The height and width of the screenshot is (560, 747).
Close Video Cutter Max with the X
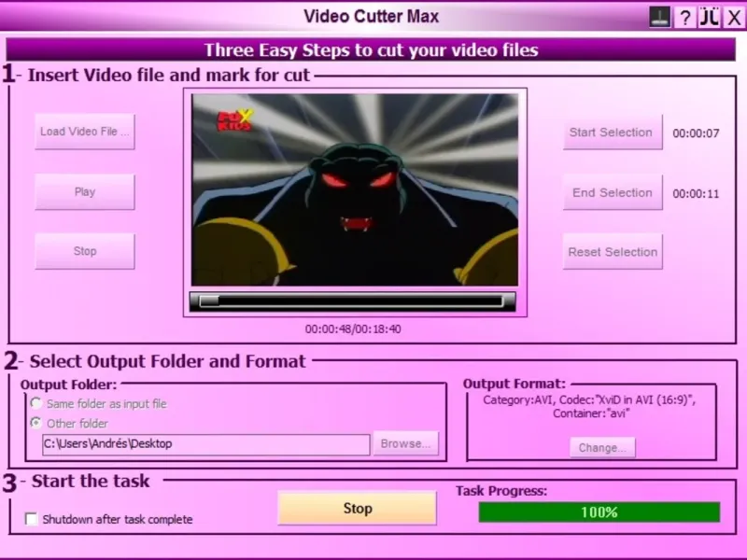tap(734, 18)
